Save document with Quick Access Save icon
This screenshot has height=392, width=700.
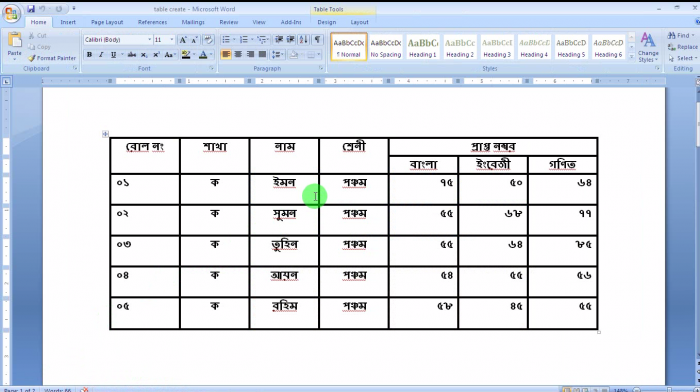pyautogui.click(x=31, y=9)
